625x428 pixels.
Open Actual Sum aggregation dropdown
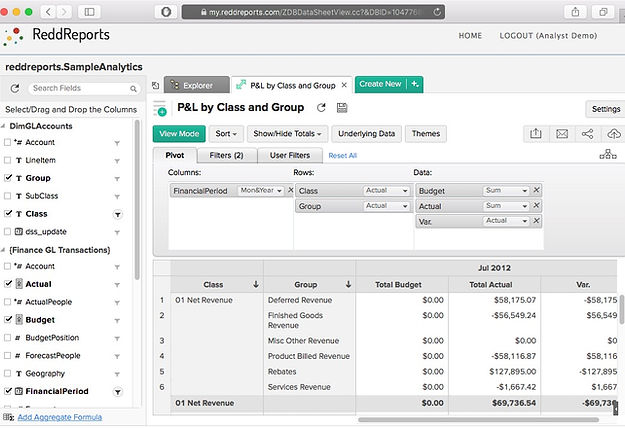[506, 206]
